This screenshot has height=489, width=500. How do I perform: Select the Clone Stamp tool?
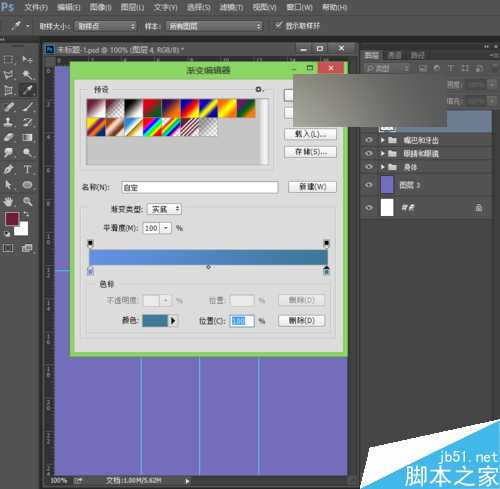[8, 122]
